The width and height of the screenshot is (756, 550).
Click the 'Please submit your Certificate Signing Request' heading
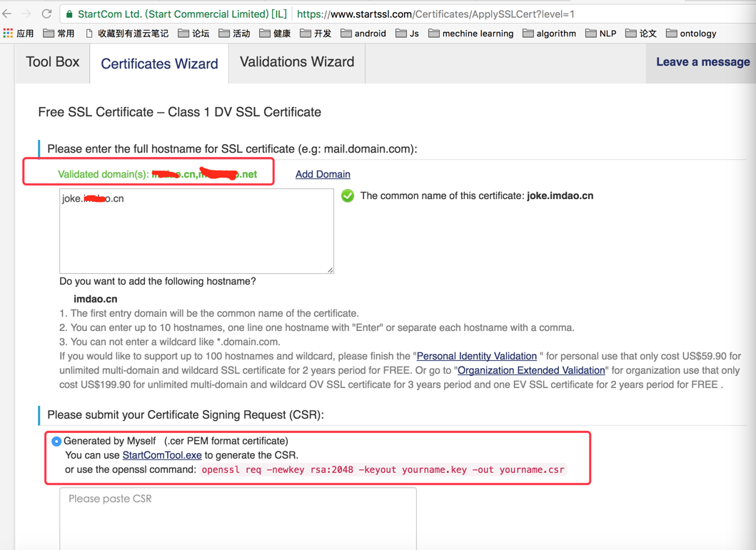(x=186, y=414)
